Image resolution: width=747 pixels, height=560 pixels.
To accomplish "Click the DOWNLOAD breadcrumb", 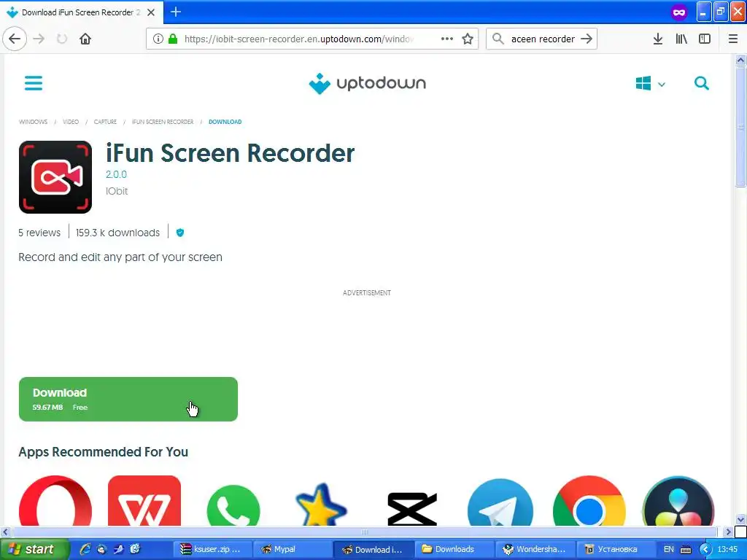I will tap(225, 122).
